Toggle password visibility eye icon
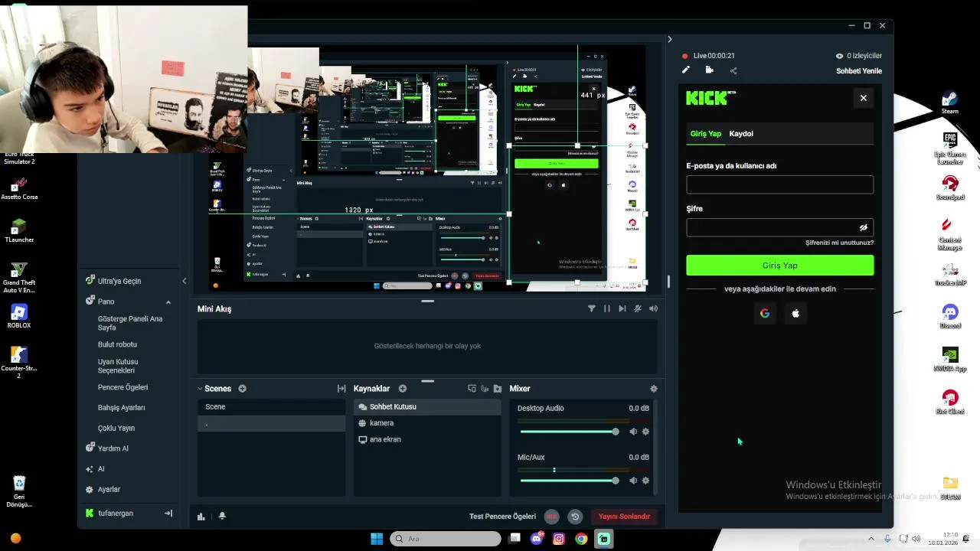The width and height of the screenshot is (980, 551). click(864, 227)
